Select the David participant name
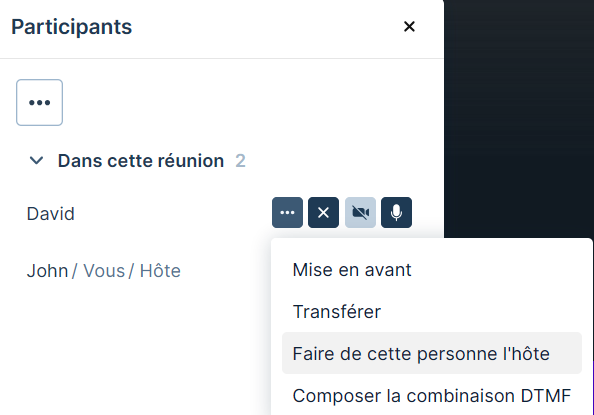The image size is (594, 415). (x=51, y=214)
